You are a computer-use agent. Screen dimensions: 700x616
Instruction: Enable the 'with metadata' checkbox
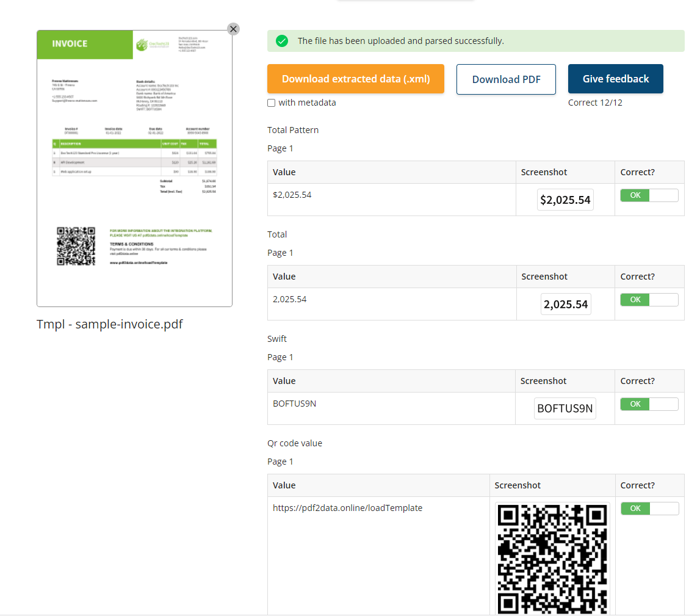pyautogui.click(x=272, y=103)
